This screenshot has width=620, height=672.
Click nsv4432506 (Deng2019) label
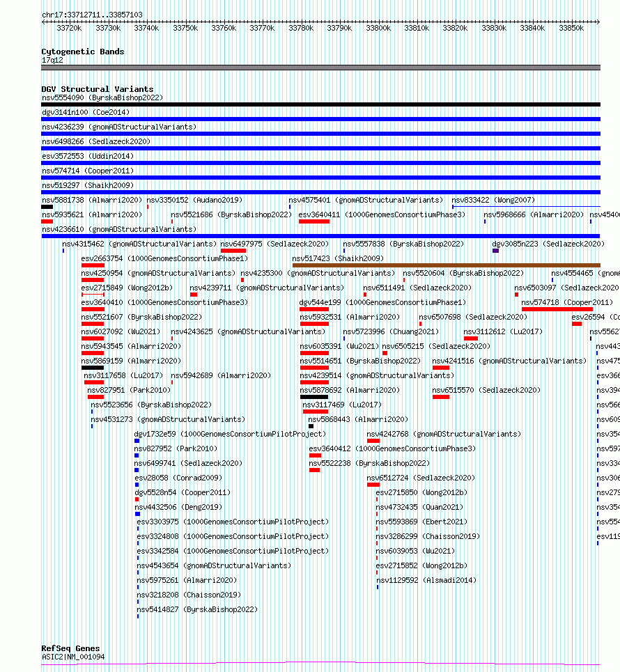coord(178,507)
